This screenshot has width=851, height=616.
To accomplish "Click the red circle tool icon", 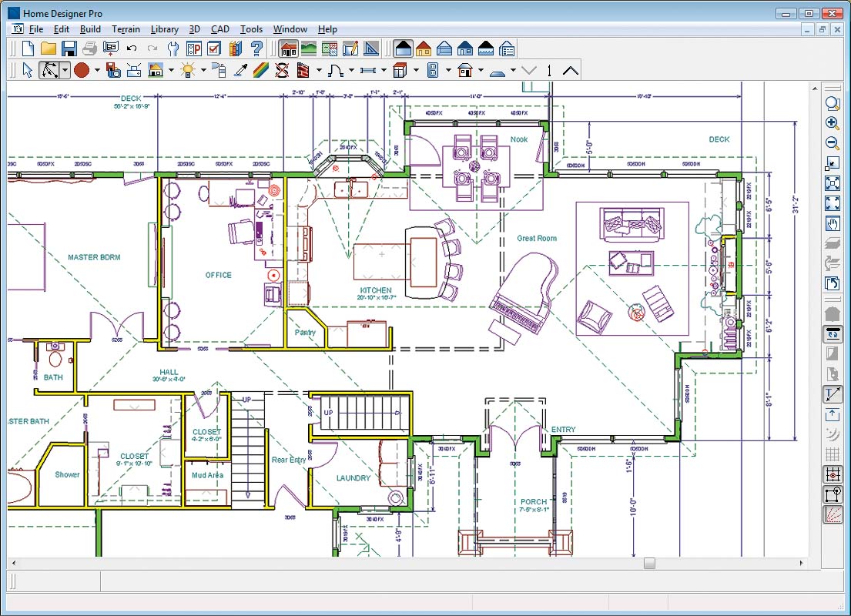I will 82,70.
